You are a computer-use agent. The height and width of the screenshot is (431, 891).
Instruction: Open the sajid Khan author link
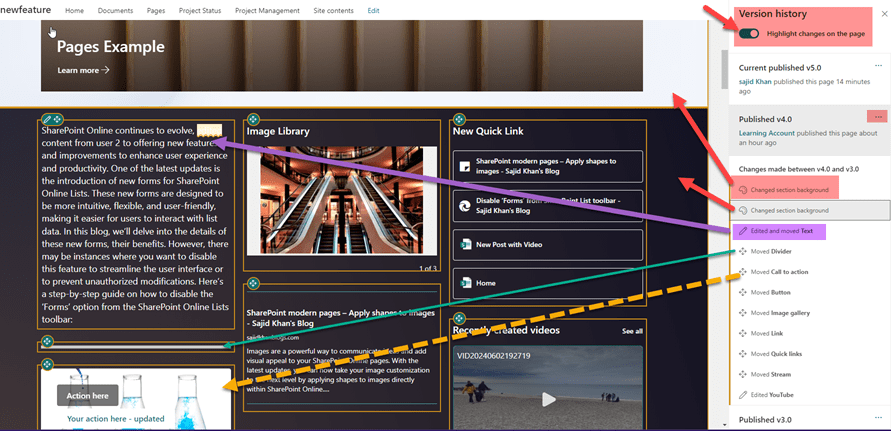coord(755,82)
